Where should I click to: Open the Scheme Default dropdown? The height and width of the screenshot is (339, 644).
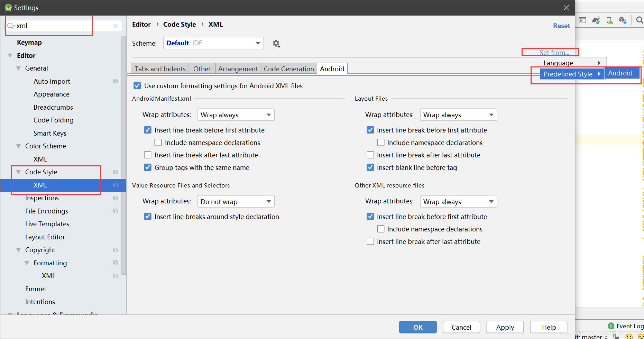pos(213,43)
